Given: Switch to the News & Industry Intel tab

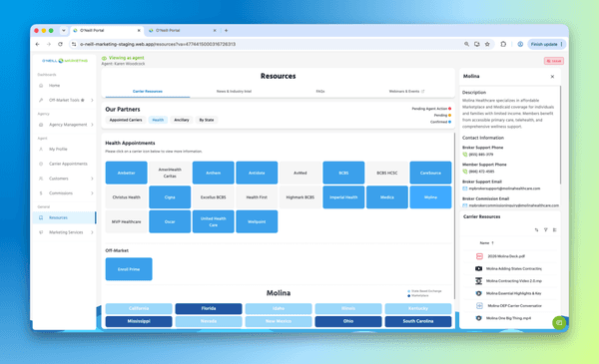Looking at the screenshot, I should coord(234,92).
